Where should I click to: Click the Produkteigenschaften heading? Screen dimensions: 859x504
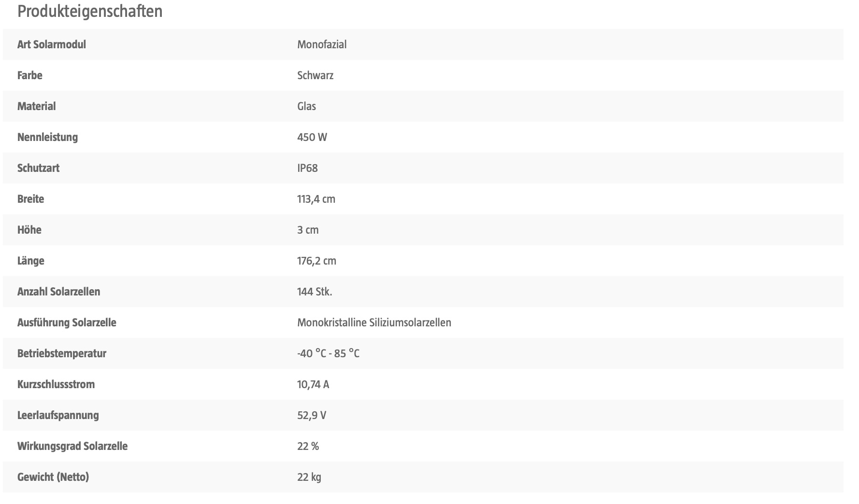click(x=90, y=11)
